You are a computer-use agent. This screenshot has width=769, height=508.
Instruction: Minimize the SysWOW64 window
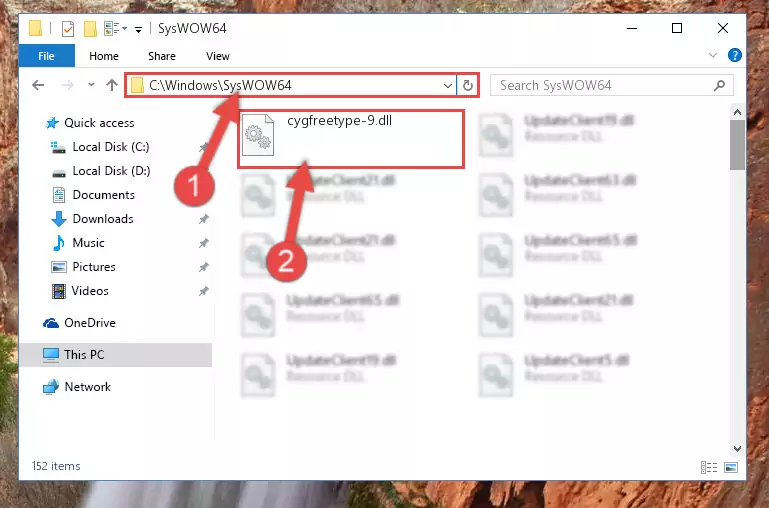pos(632,28)
